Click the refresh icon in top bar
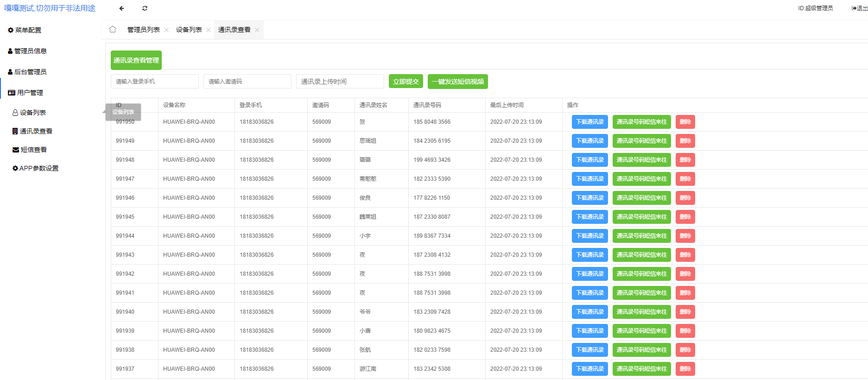The width and height of the screenshot is (868, 380). 145,8
